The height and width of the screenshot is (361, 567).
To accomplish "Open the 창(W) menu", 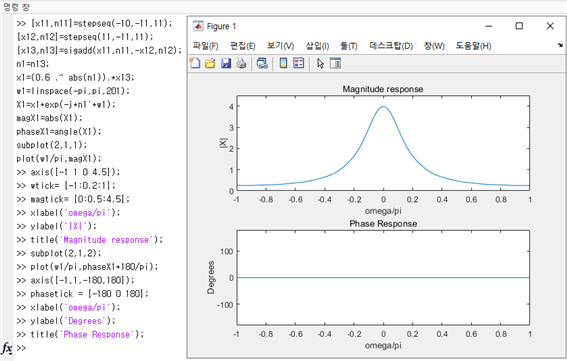I will tap(434, 46).
